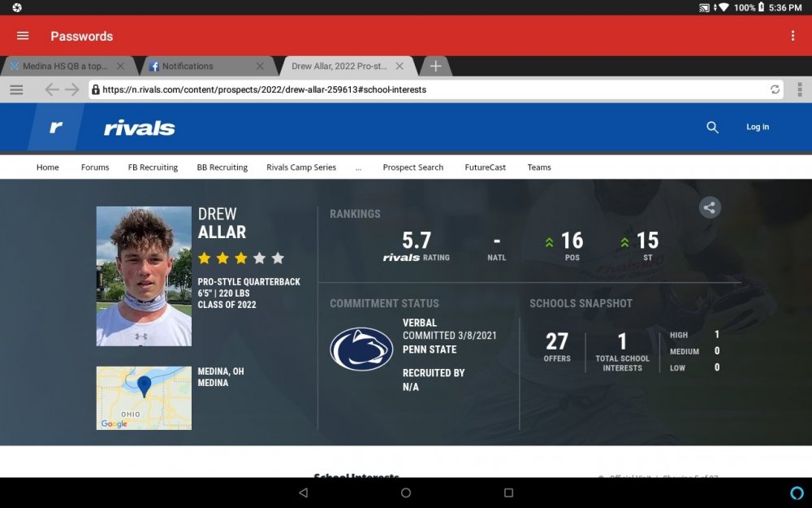Open the Medina, Ohio map thumbnail

coord(144,398)
